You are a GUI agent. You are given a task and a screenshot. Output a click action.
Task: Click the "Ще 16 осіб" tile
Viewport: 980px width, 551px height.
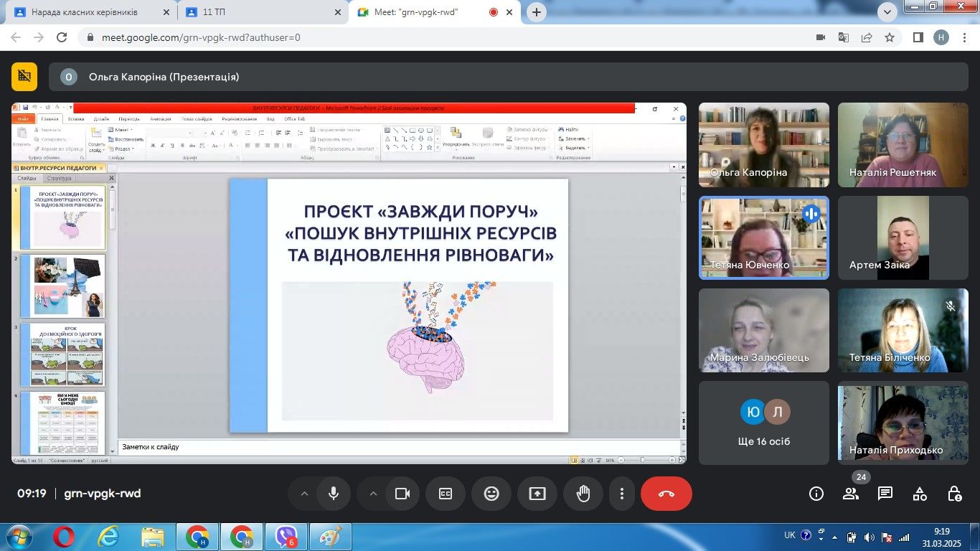764,423
